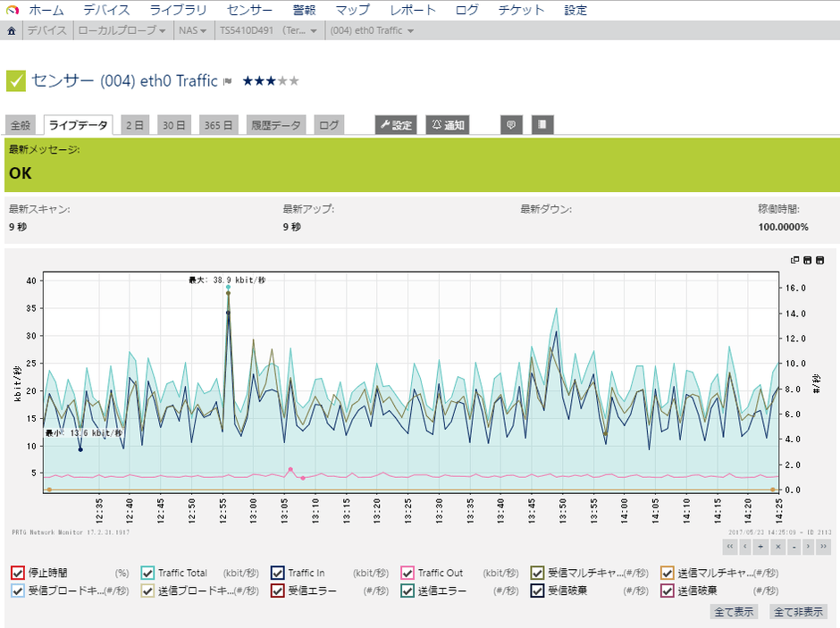Viewport: 840px width, 628px height.
Task: Toggle the Traffic Out channel checkbox
Action: point(407,573)
